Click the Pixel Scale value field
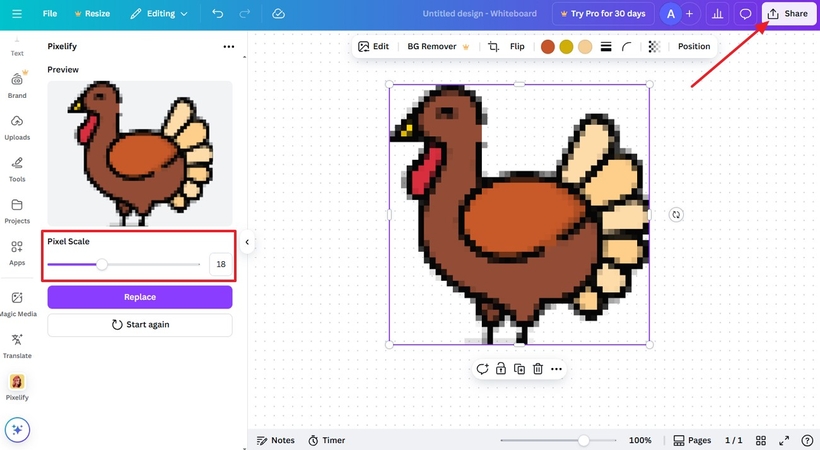The width and height of the screenshot is (820, 450). [221, 264]
